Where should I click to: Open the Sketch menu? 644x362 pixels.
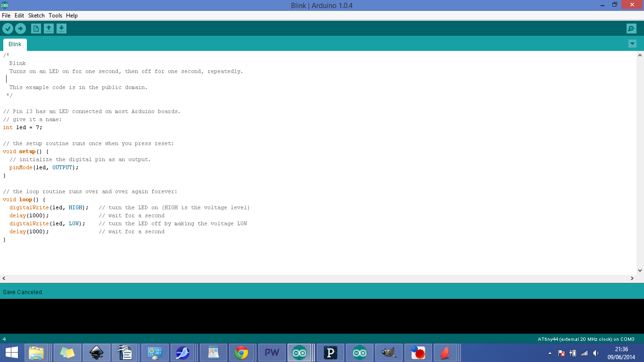pos(36,16)
